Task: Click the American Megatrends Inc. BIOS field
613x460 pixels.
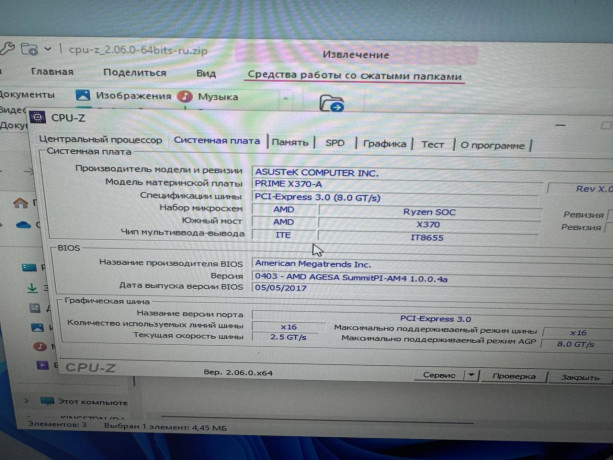Action: point(432,265)
